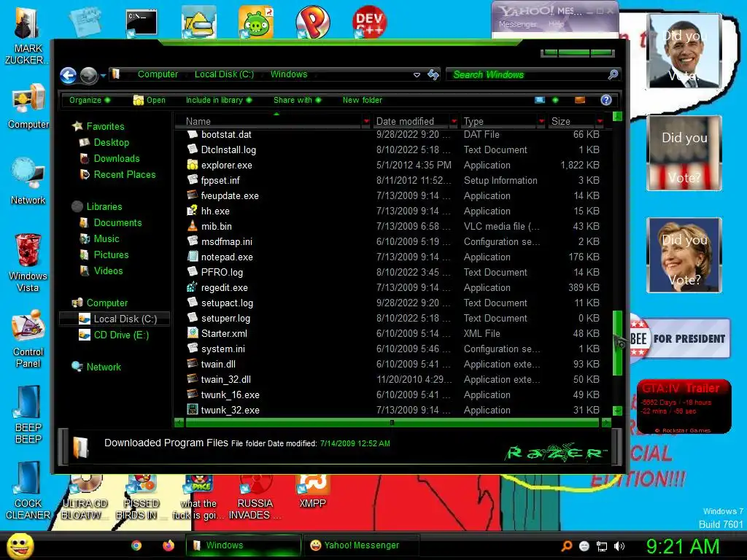This screenshot has width=747, height=560.
Task: Launch Chrome from the taskbar
Action: pyautogui.click(x=136, y=545)
